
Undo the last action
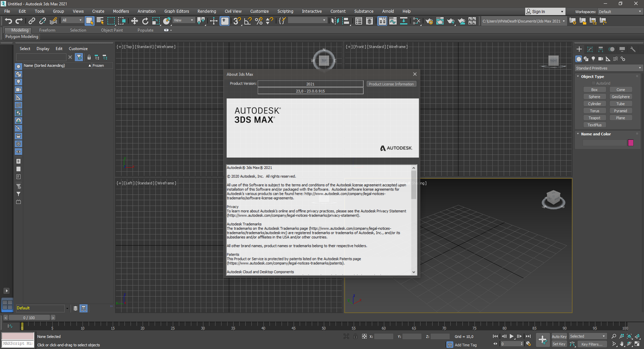(8, 21)
